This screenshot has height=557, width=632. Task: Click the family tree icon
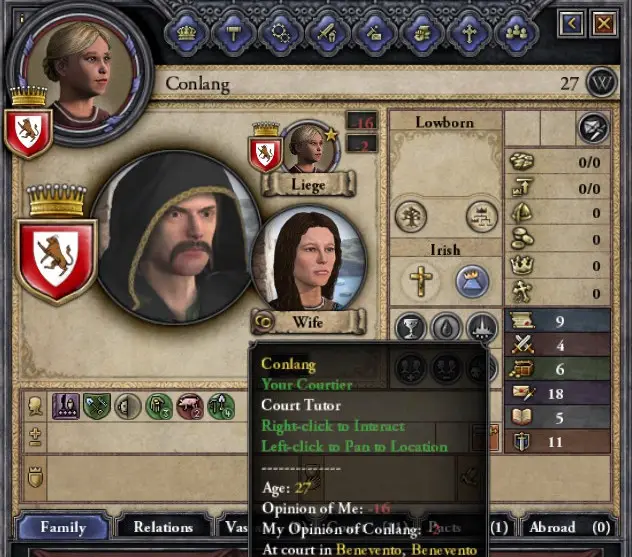[x=411, y=216]
